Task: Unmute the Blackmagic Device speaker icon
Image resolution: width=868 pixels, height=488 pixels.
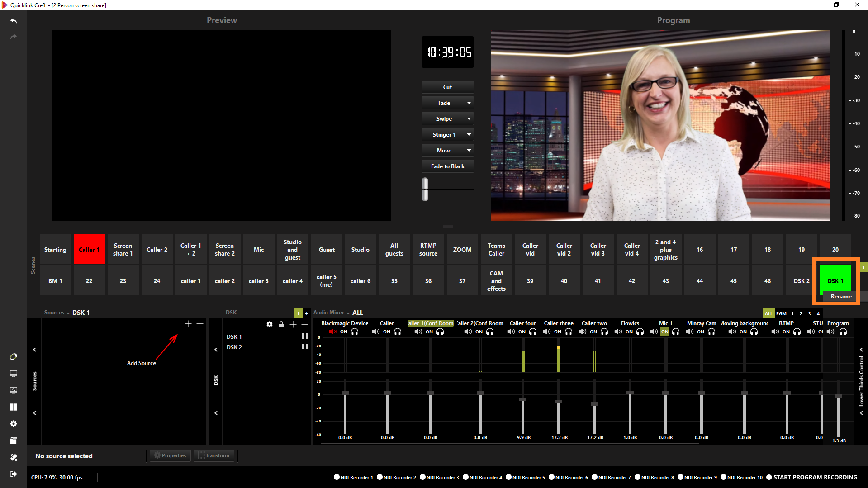Action: click(332, 332)
